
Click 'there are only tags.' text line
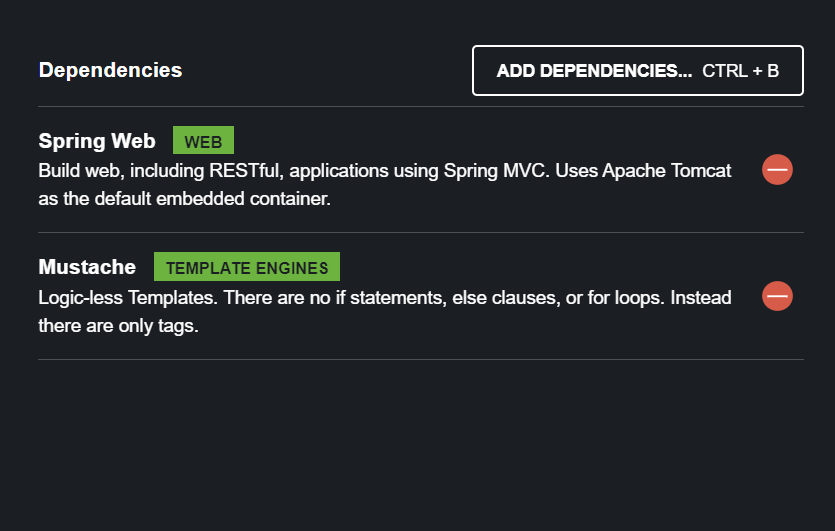coord(118,325)
